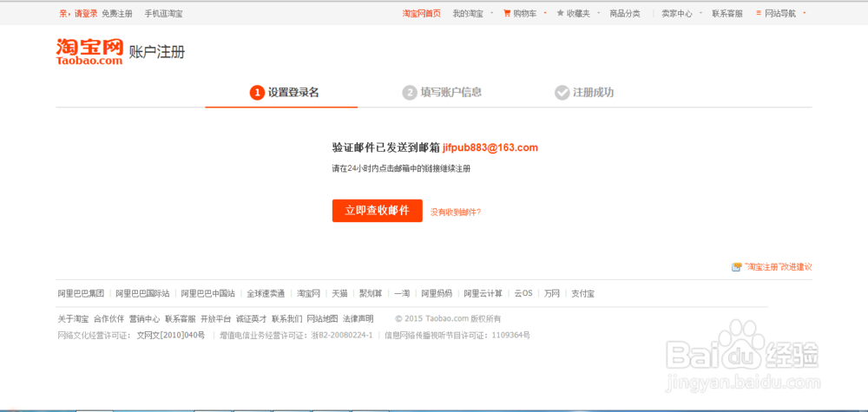Open 网站地图 footer link
The image size is (868, 412).
click(x=322, y=319)
